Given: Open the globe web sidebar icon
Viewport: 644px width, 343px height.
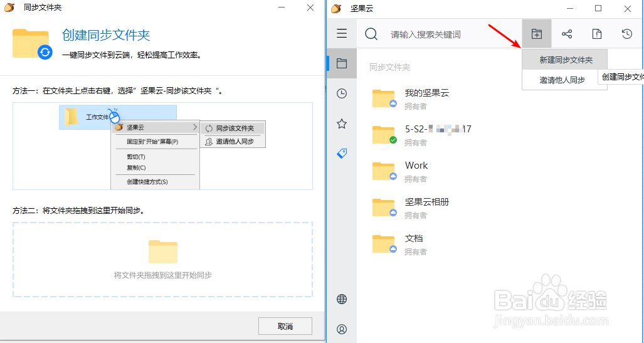Looking at the screenshot, I should coord(342,299).
